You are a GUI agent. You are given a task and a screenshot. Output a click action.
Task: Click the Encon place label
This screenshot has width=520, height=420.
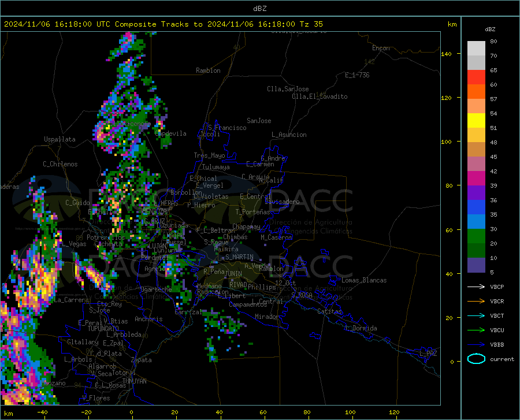pos(381,48)
